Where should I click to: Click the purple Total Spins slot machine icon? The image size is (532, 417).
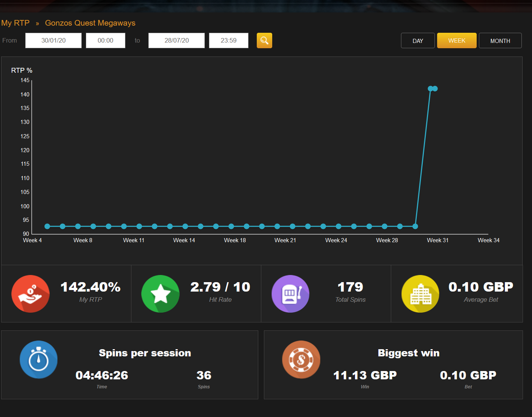click(290, 294)
